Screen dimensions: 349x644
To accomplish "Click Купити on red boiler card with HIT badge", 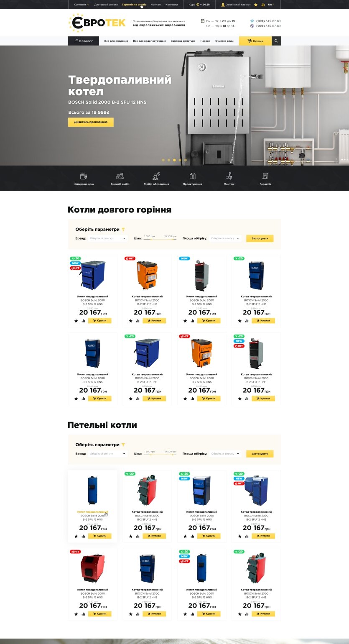I will click(99, 614).
